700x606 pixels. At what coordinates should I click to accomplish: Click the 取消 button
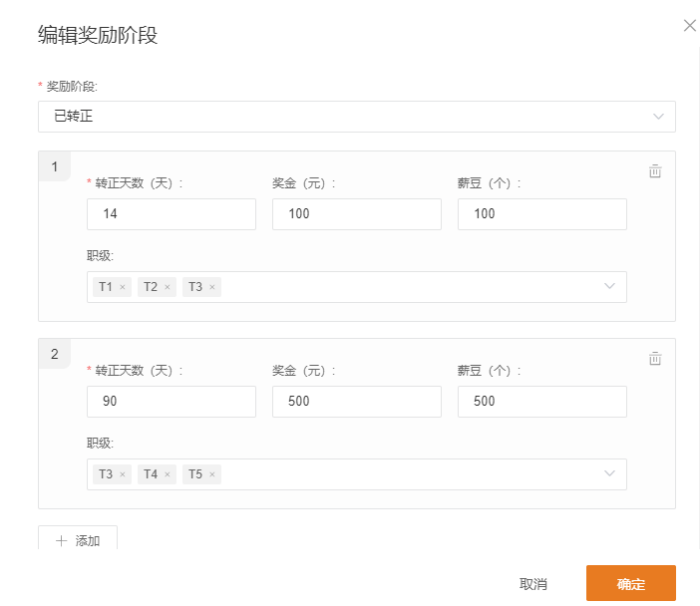pos(533,584)
